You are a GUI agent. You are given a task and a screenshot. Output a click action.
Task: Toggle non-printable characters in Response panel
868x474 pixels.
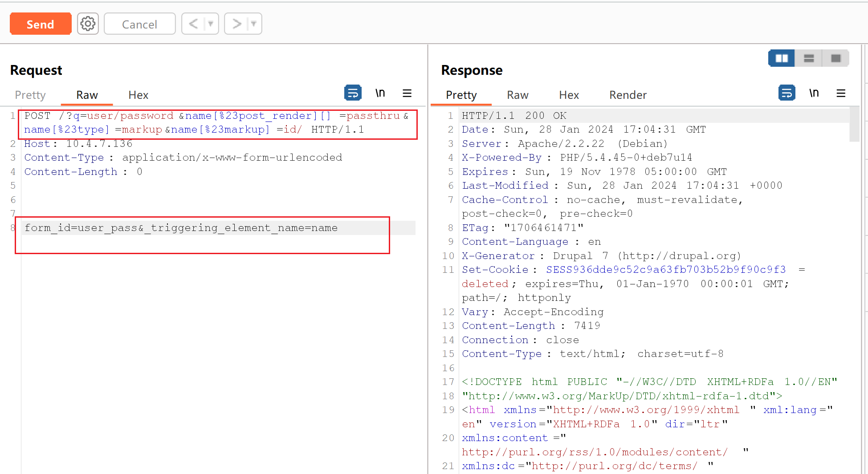click(x=814, y=93)
